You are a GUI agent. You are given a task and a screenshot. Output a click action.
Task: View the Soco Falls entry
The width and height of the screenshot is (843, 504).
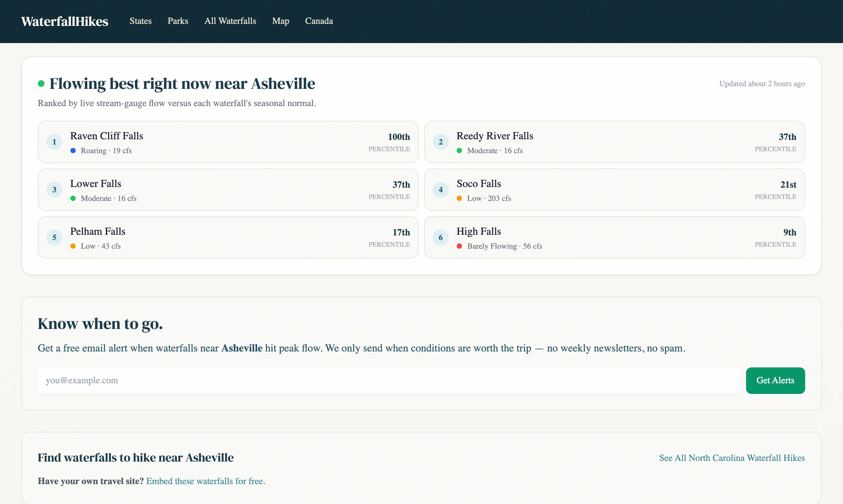(x=614, y=190)
